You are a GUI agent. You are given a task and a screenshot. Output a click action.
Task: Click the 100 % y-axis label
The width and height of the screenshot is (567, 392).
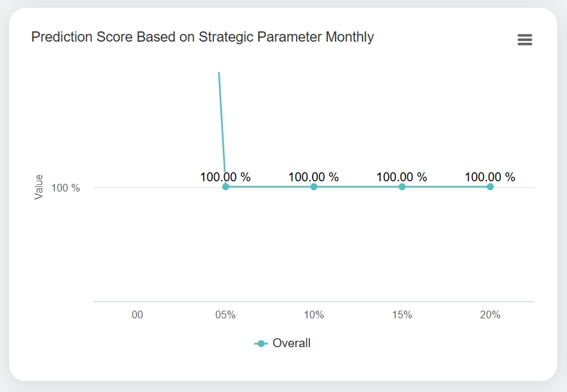(x=67, y=188)
